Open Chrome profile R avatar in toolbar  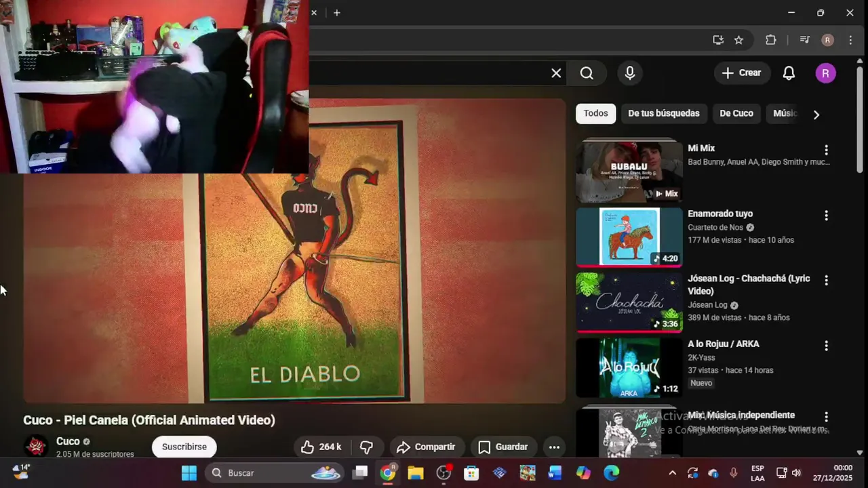point(827,40)
